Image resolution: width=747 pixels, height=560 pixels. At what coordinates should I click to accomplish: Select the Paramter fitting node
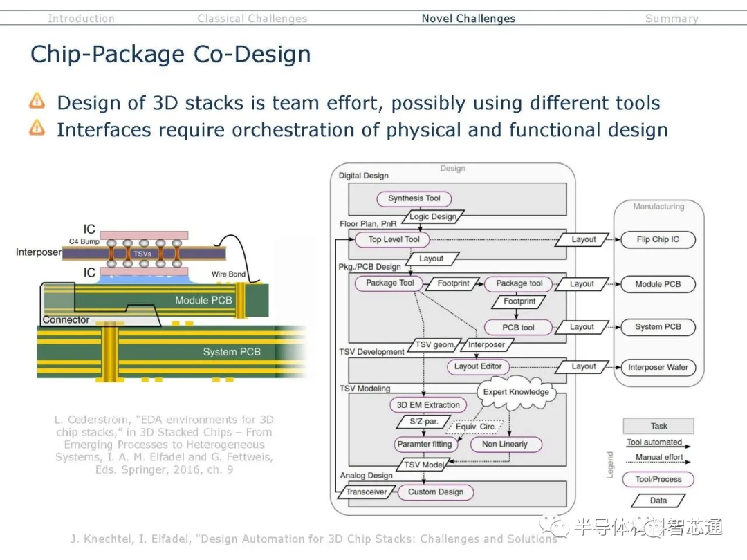coord(425,445)
